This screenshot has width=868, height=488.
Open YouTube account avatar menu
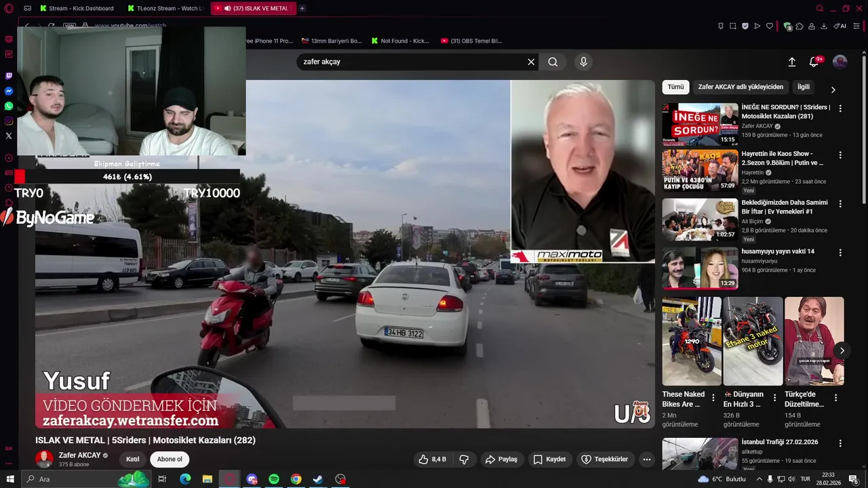pyautogui.click(x=840, y=62)
